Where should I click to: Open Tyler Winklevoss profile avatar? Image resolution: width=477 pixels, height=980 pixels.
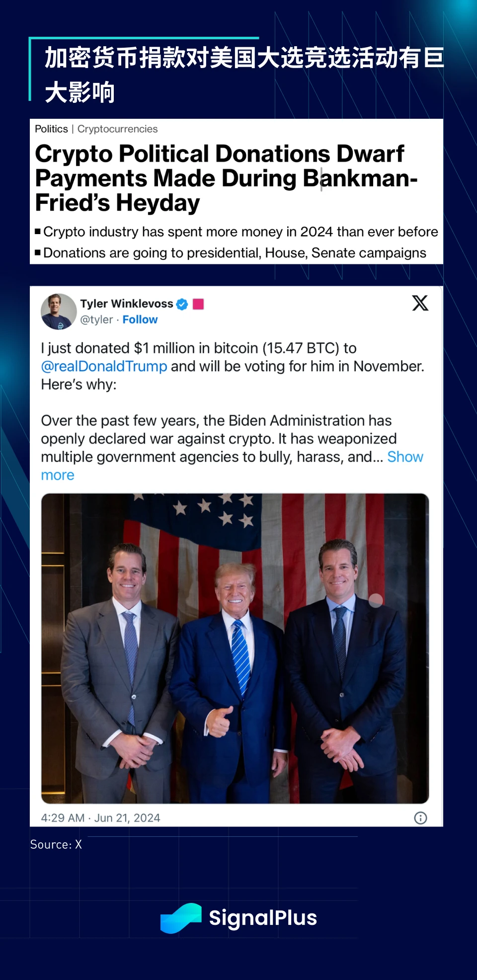(x=59, y=312)
